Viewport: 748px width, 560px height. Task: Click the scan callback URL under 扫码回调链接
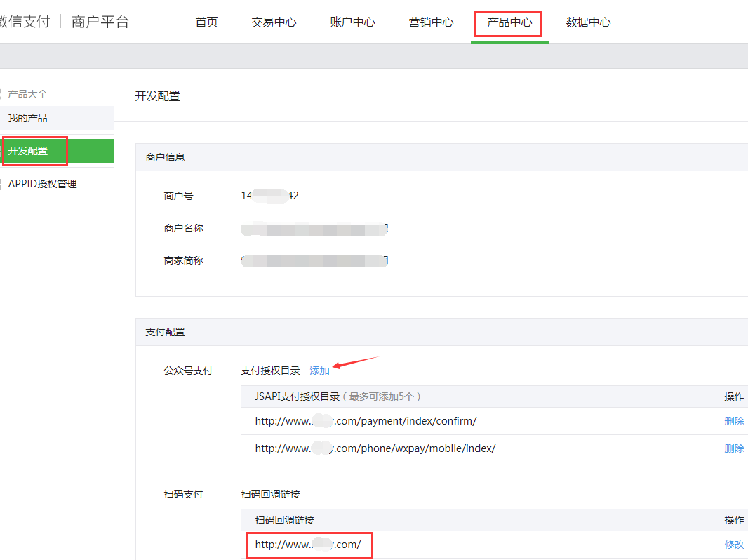click(x=308, y=545)
